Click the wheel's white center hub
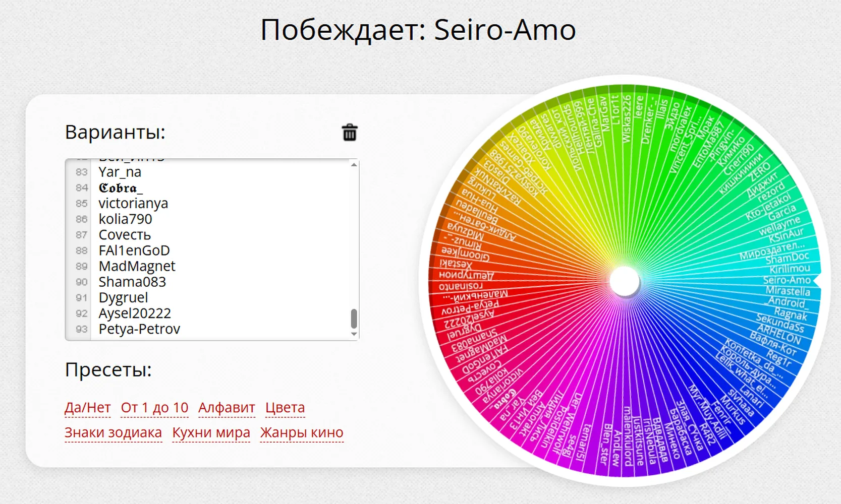 (x=624, y=281)
